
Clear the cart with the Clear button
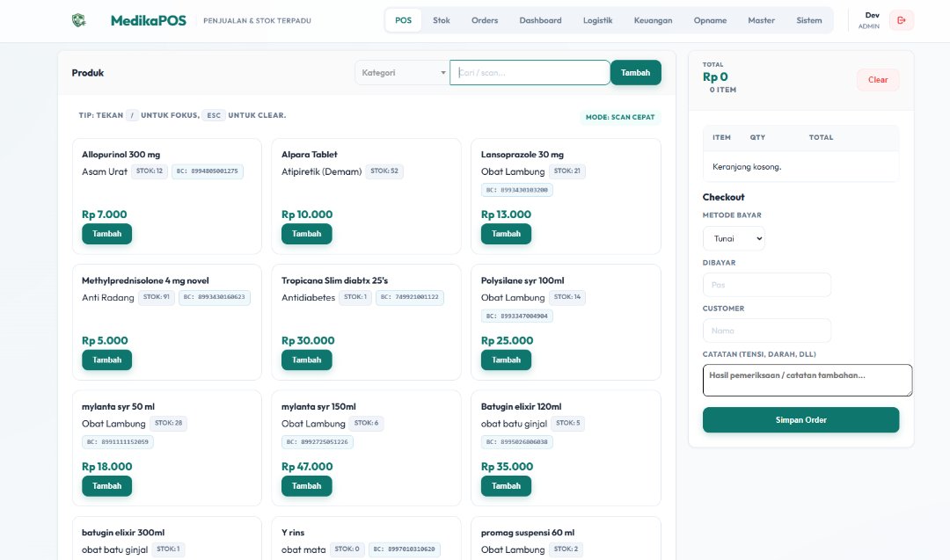tap(878, 80)
